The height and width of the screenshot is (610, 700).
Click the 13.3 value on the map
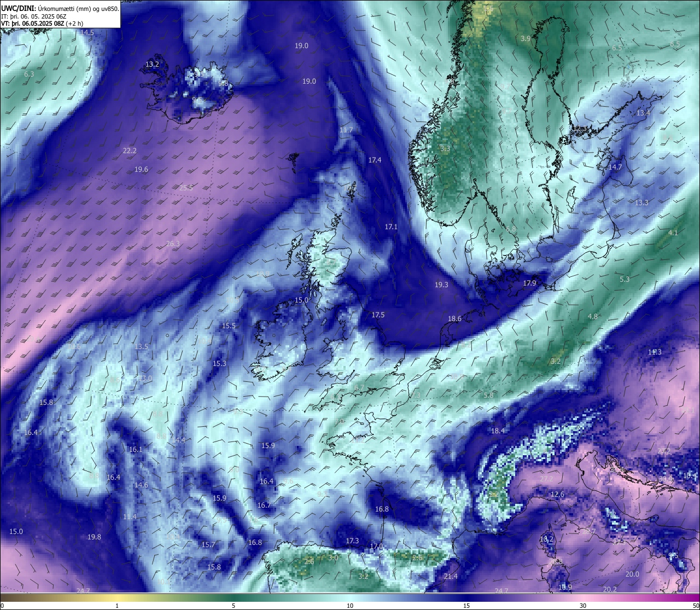641,202
